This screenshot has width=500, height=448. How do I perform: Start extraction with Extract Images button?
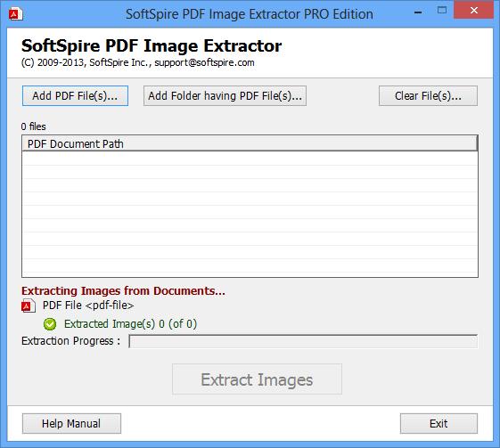click(x=257, y=379)
